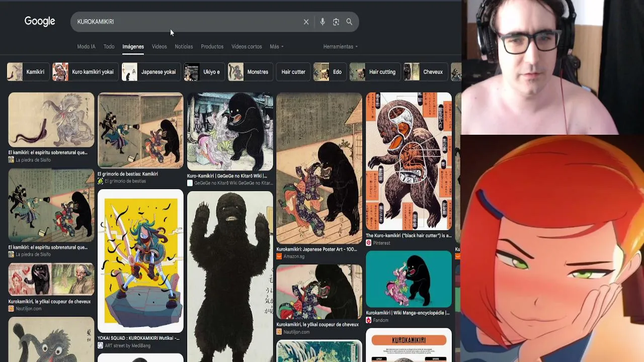Open the Noticias tab
The height and width of the screenshot is (362, 644).
(184, 46)
